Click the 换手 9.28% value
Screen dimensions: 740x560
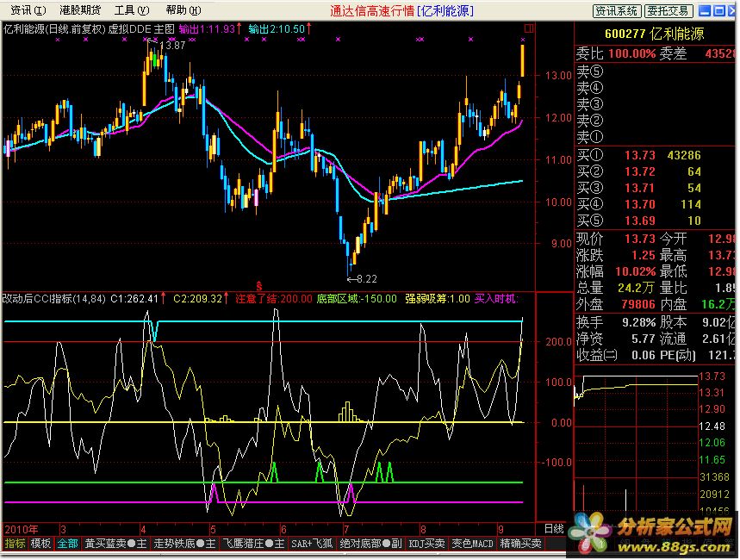638,322
